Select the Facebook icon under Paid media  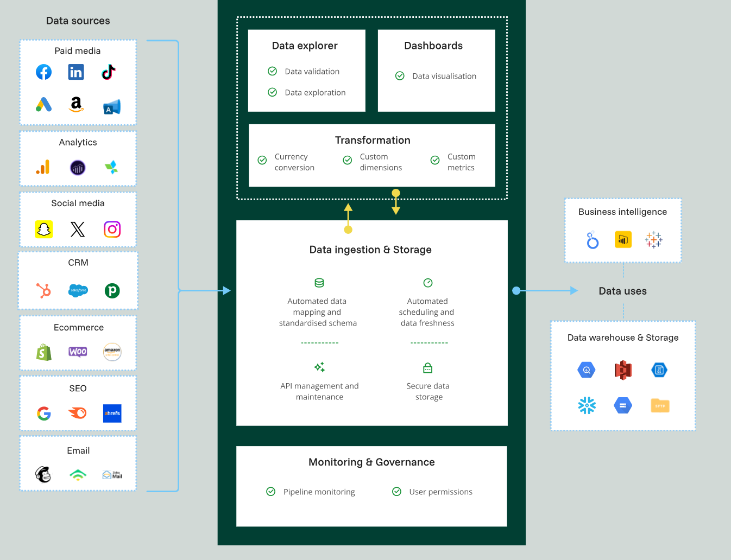coord(43,72)
